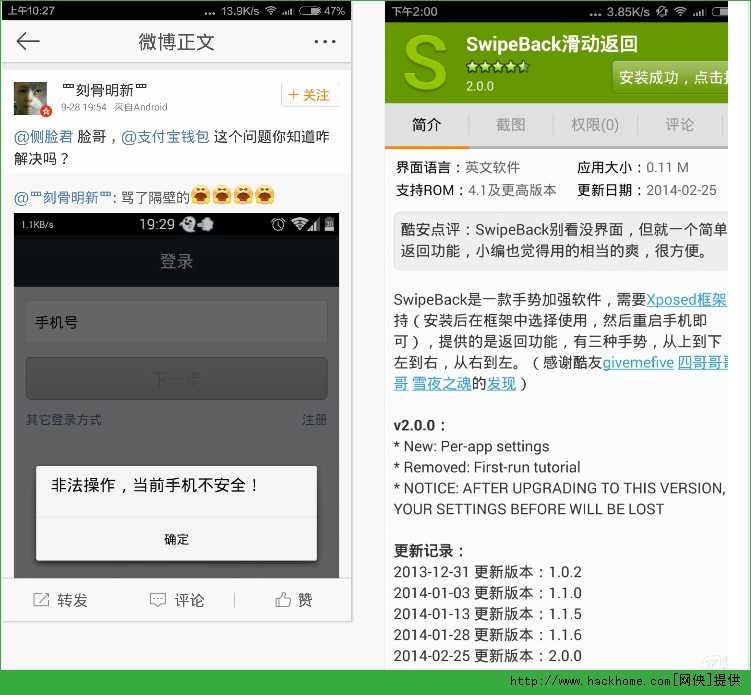The image size is (751, 695).
Task: Click the 微博正文 page title
Action: click(176, 42)
